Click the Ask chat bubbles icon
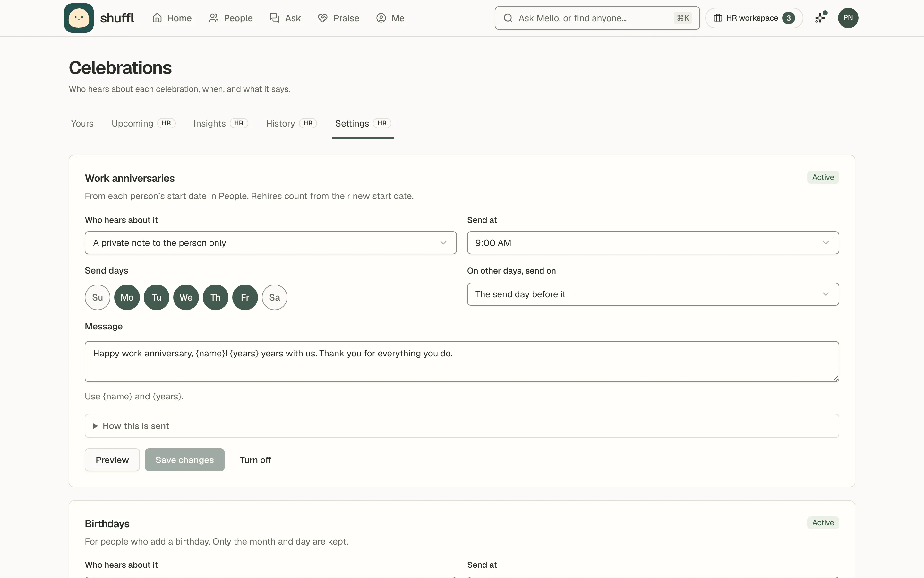The image size is (924, 578). pos(275,18)
